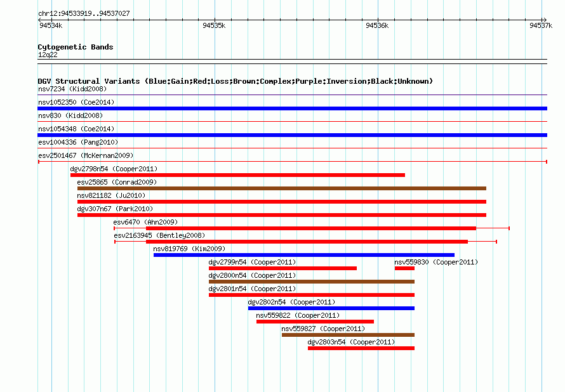Screen dimensions: 565x392
Task: Click esv2163945 (Bentley2008) label
Action: pyautogui.click(x=159, y=235)
